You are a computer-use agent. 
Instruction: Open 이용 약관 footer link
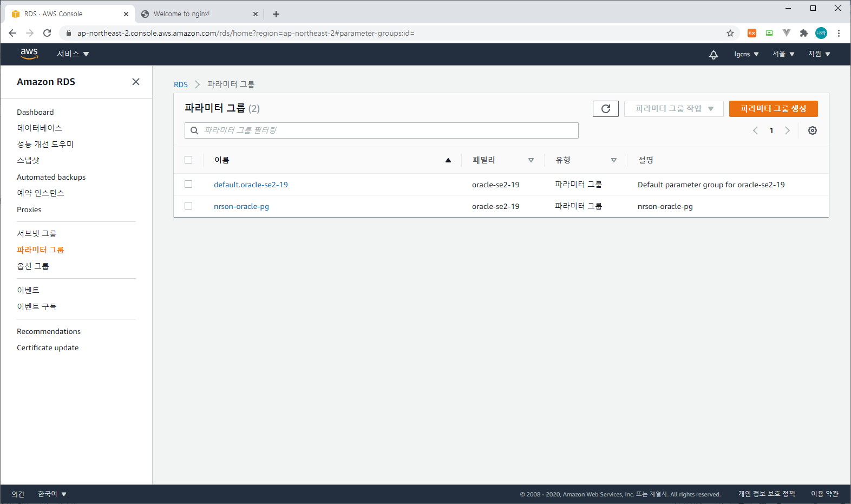(x=824, y=494)
